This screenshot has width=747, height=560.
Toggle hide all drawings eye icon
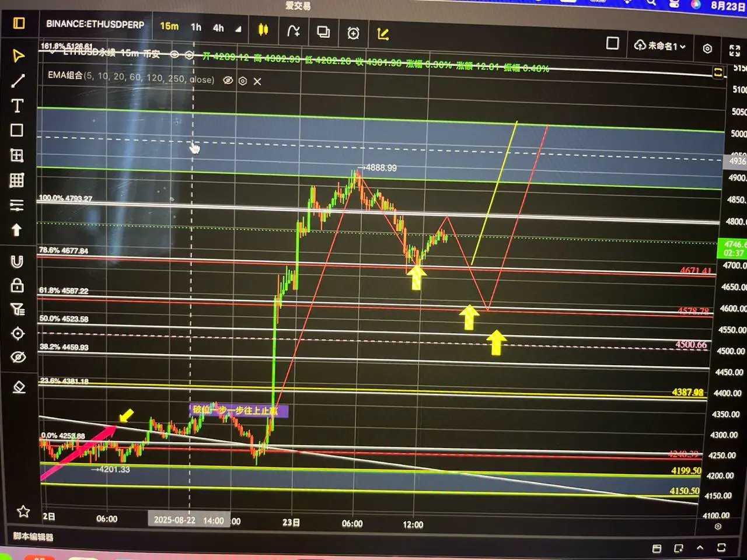coord(18,357)
